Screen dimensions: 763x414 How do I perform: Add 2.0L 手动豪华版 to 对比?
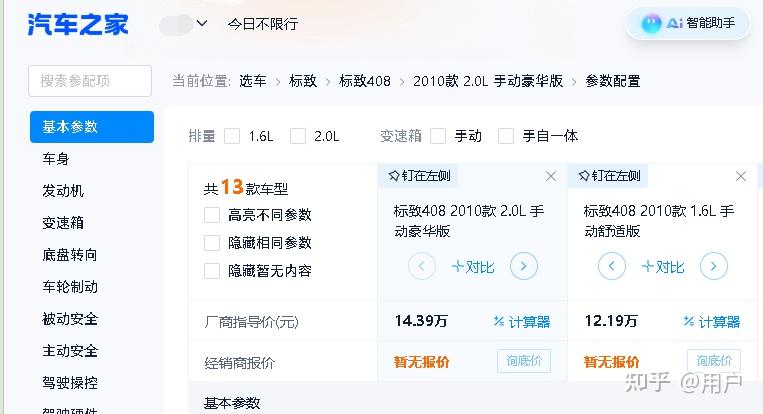(472, 267)
